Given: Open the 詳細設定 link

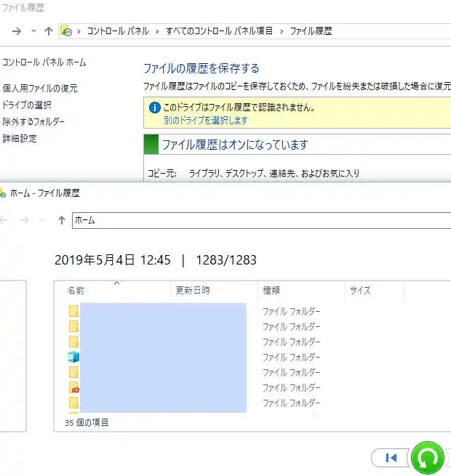Looking at the screenshot, I should pyautogui.click(x=20, y=138).
